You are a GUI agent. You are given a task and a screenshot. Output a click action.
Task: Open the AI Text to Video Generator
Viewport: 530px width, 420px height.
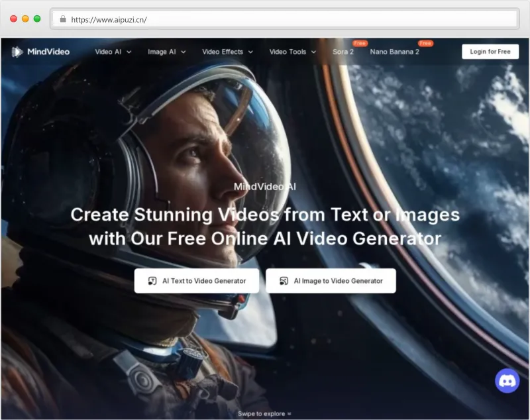[x=197, y=280]
